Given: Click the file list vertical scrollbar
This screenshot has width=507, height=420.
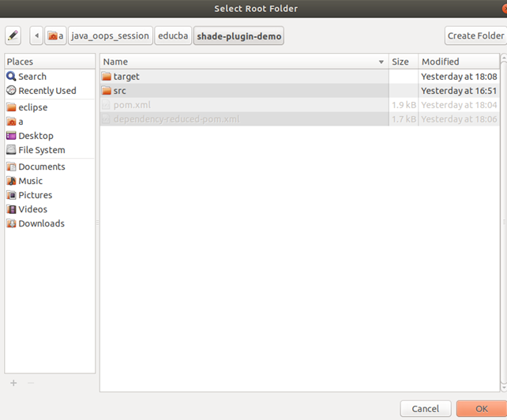Looking at the screenshot, I should 504,223.
